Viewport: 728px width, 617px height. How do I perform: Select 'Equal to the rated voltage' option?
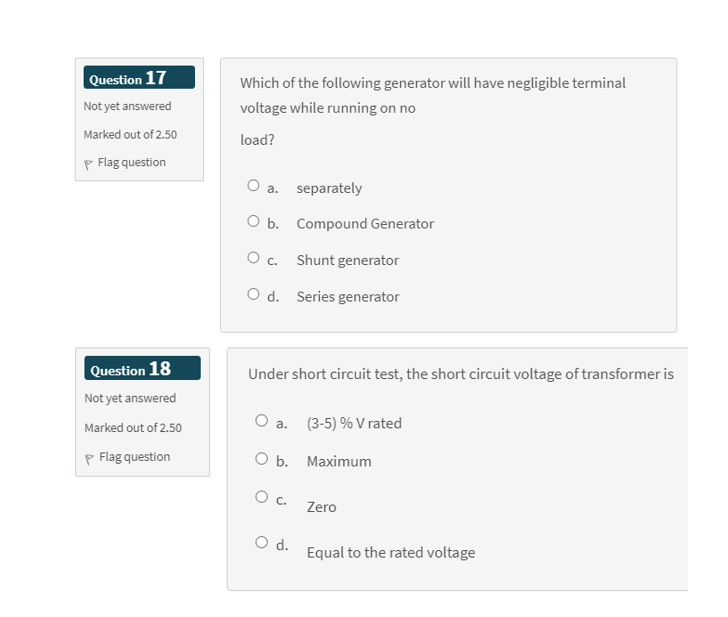[x=262, y=544]
